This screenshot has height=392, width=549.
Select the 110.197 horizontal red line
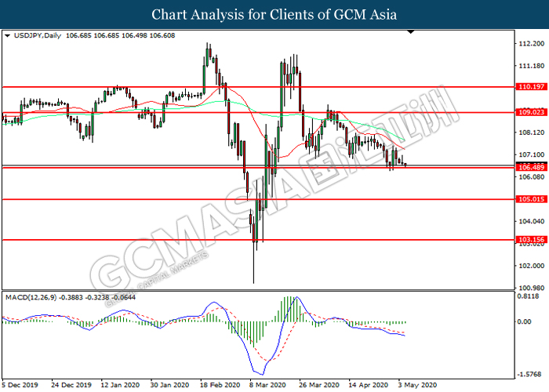(258, 87)
